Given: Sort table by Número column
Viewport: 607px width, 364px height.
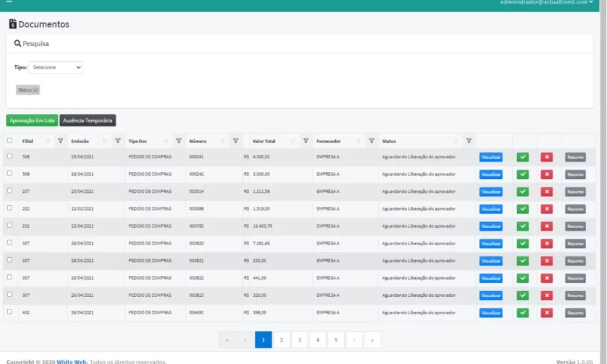Looking at the screenshot, I should tap(222, 141).
